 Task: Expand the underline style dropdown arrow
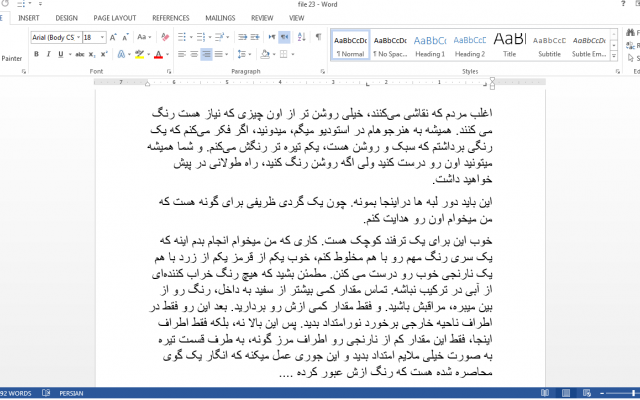coord(70,54)
